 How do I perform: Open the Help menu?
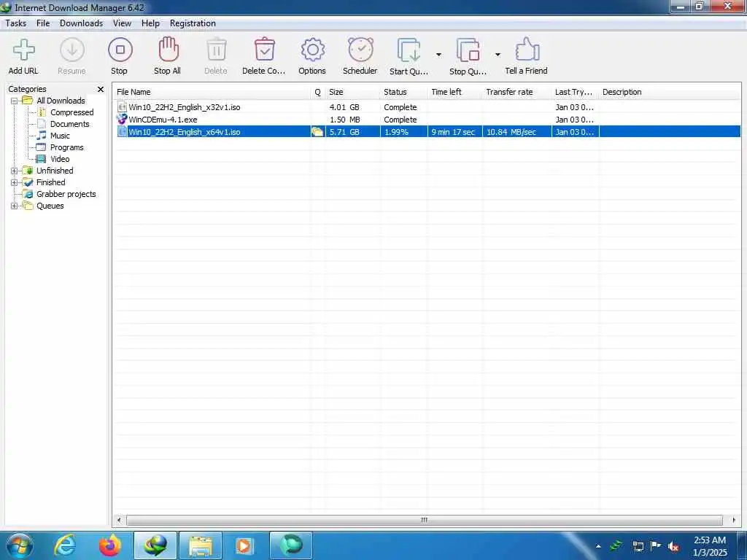[x=150, y=23]
